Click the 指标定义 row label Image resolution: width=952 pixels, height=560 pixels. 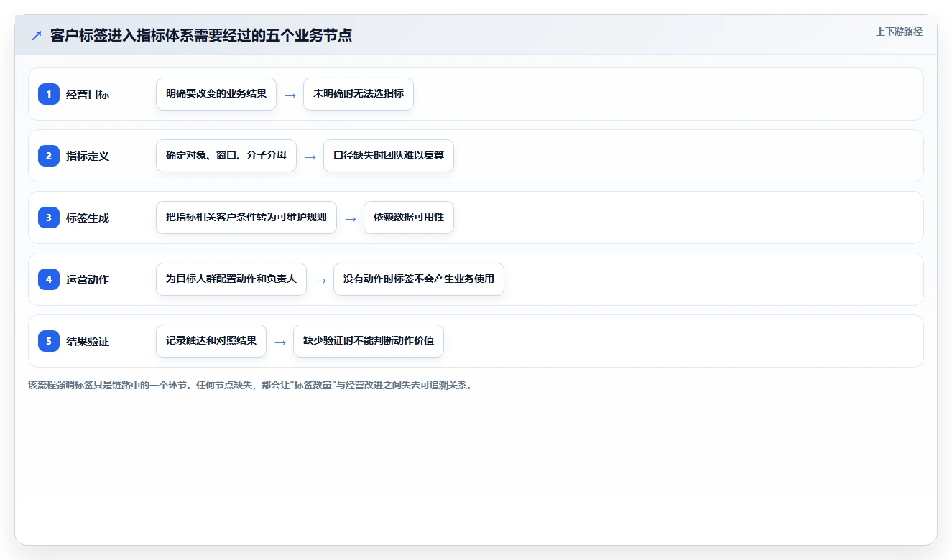[88, 156]
